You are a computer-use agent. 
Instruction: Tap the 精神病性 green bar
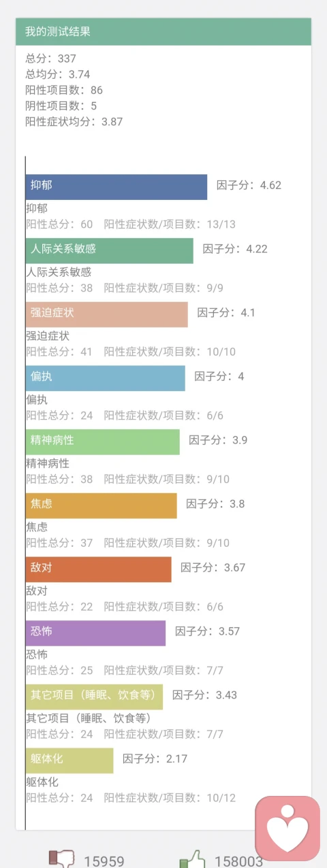[x=103, y=442]
